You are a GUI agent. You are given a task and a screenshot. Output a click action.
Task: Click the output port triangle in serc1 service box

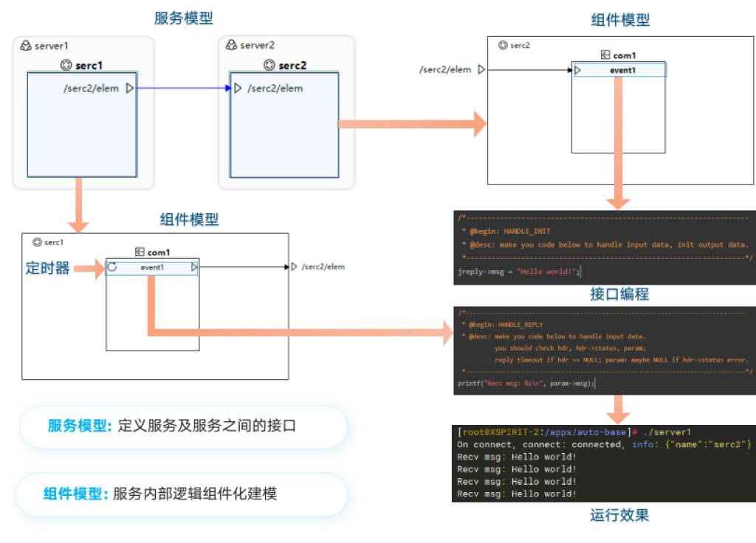pyautogui.click(x=129, y=89)
